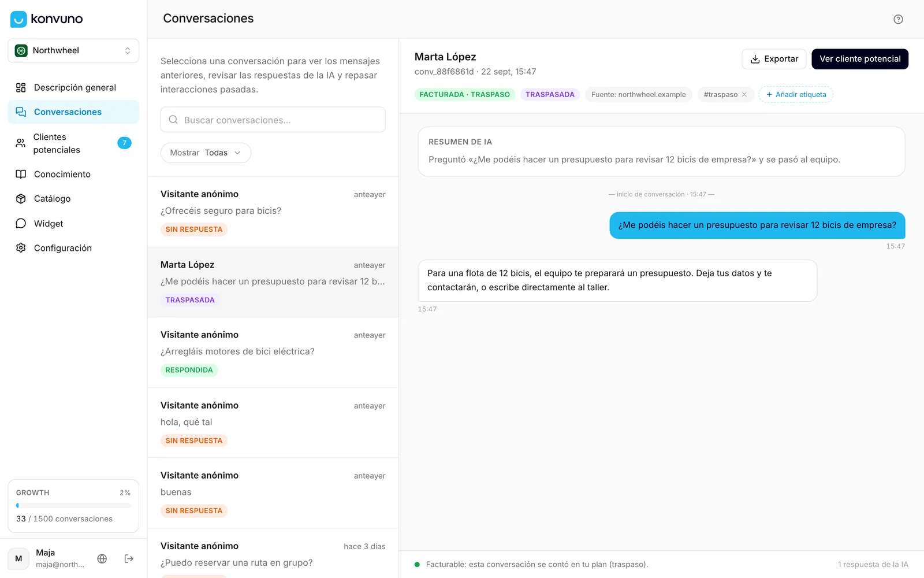Click the '1 respuesta de la IA' text
Viewport: 924px width, 578px height.
873,565
